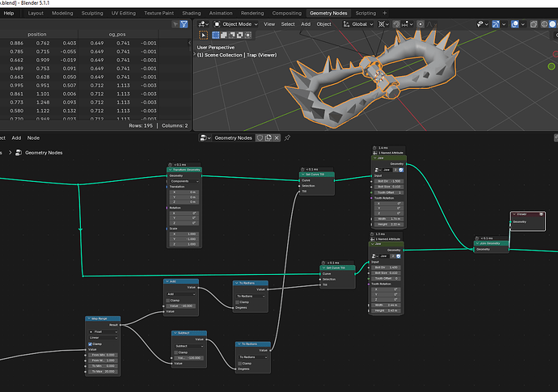Open the node editor type icon dropdown
Viewport: 558px width, 392px height.
coord(205,138)
